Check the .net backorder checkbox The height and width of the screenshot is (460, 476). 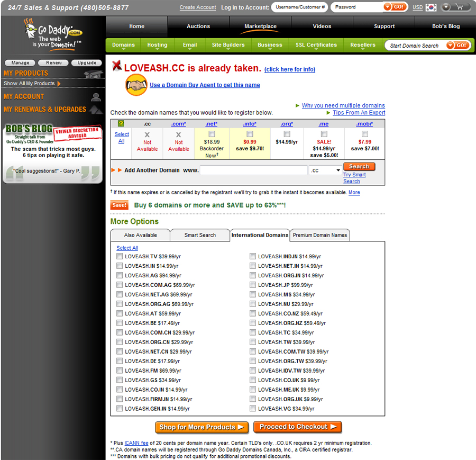(212, 134)
